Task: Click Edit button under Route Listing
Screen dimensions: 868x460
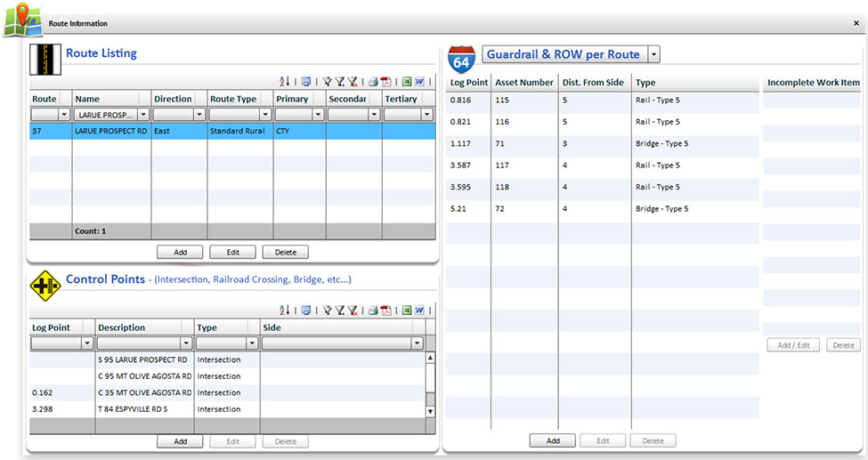Action: tap(232, 253)
